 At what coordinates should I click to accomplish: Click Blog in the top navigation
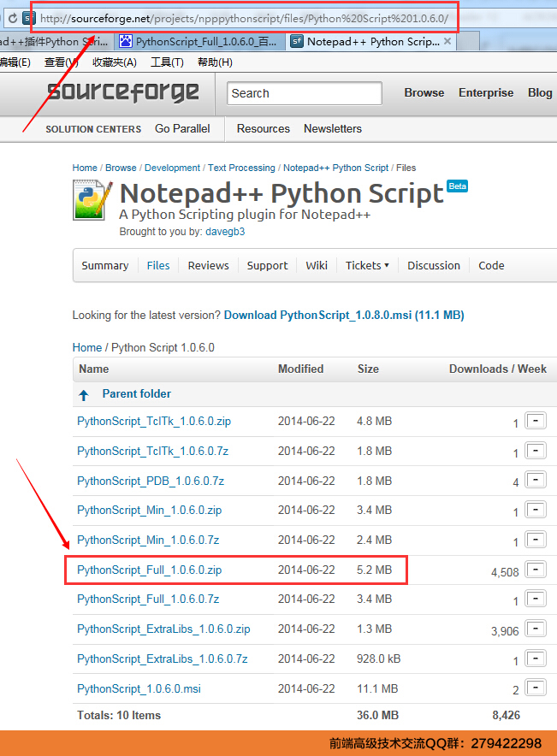coord(540,92)
